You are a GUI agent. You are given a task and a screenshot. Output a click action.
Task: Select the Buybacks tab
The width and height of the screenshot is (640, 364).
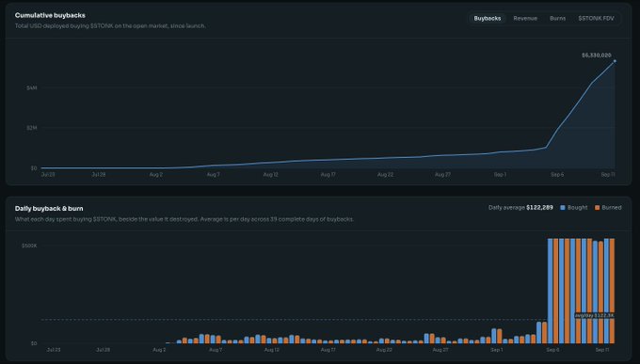pos(487,19)
